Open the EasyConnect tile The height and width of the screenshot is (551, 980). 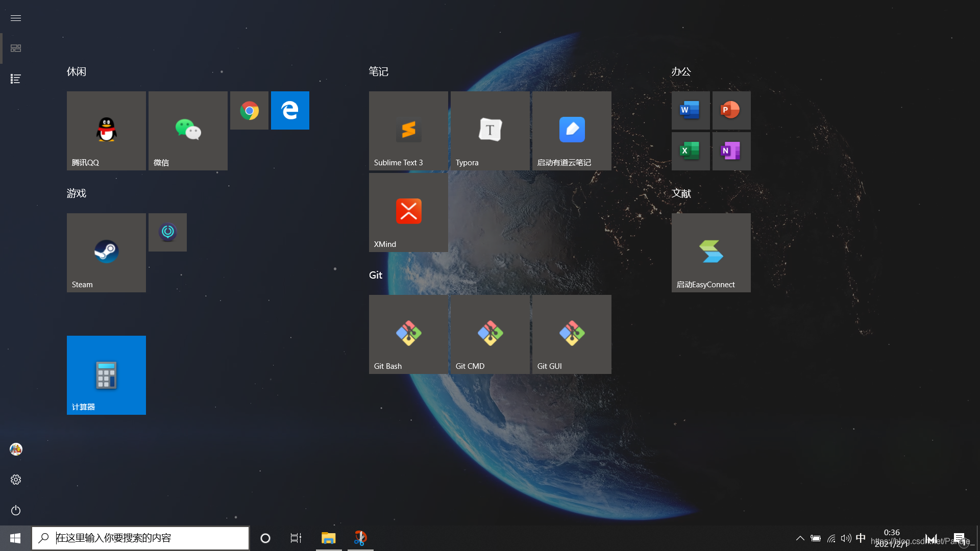(x=711, y=253)
